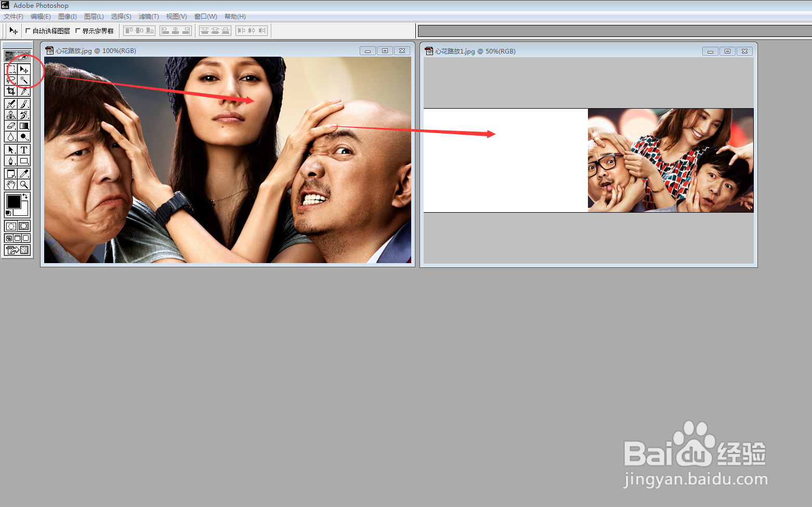Screen dimensions: 812x507
Task: Click the foreground color swatch
Action: coord(14,201)
